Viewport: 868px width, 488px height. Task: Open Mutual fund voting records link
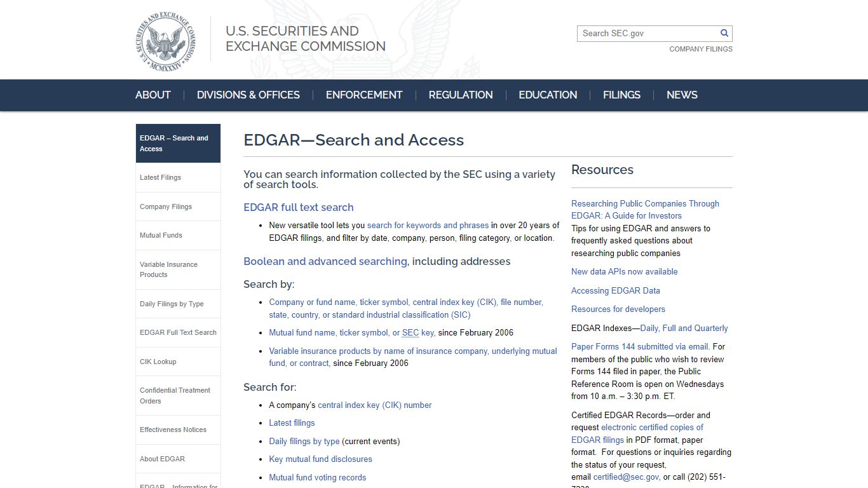click(x=318, y=477)
